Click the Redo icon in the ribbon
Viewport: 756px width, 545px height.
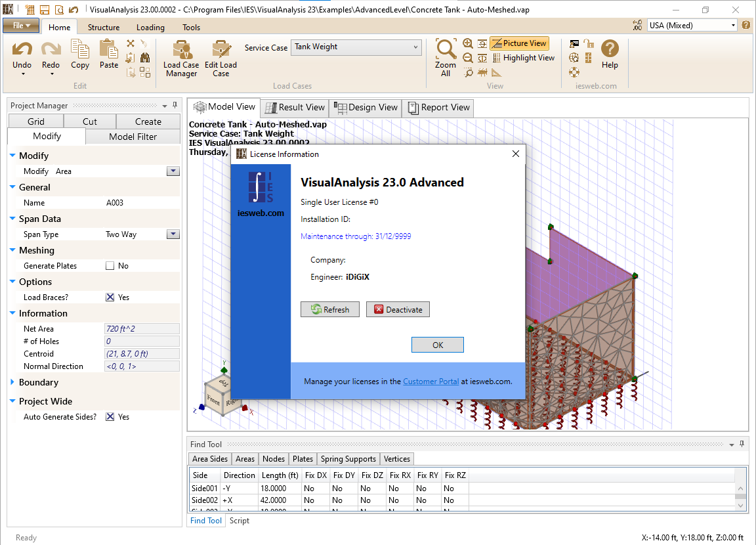point(51,50)
